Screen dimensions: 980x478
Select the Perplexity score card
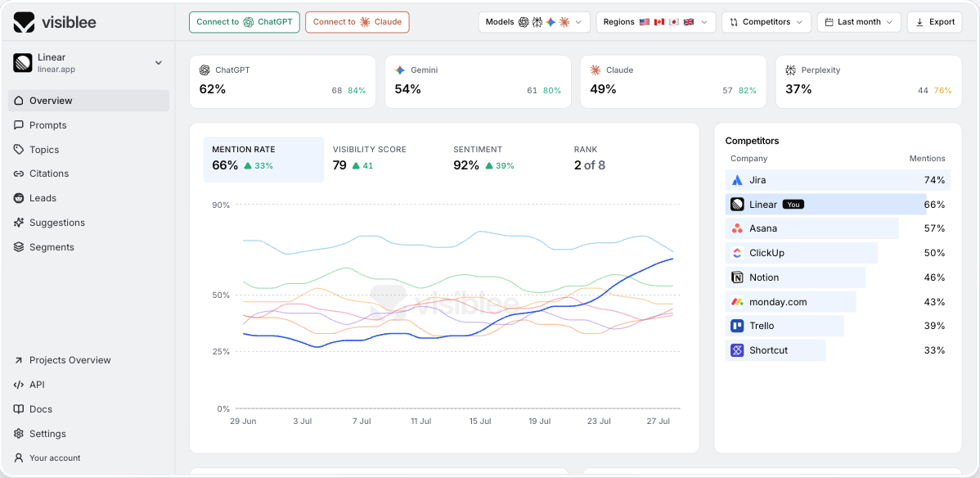tap(868, 82)
